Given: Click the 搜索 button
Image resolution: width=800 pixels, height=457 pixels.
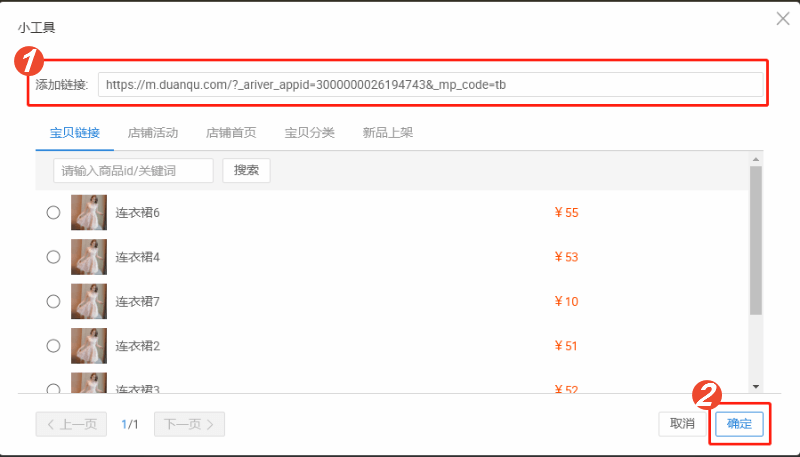Looking at the screenshot, I should 246,170.
